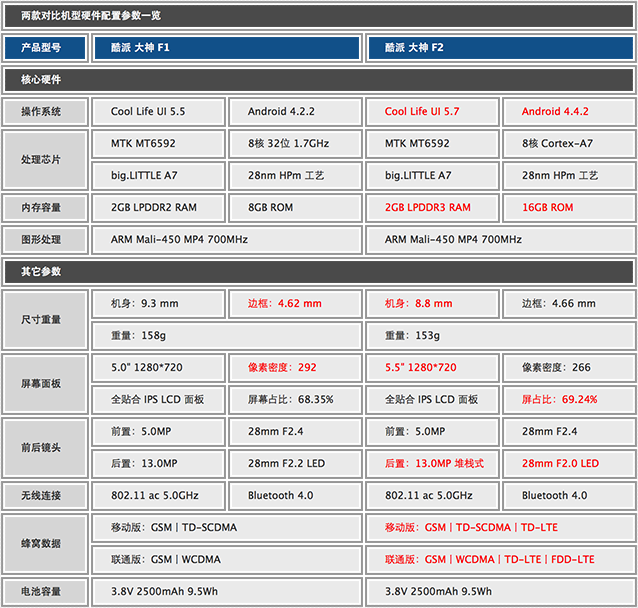Click the red "16GB ROM" cell
The height and width of the screenshot is (608, 638).
[x=569, y=208]
